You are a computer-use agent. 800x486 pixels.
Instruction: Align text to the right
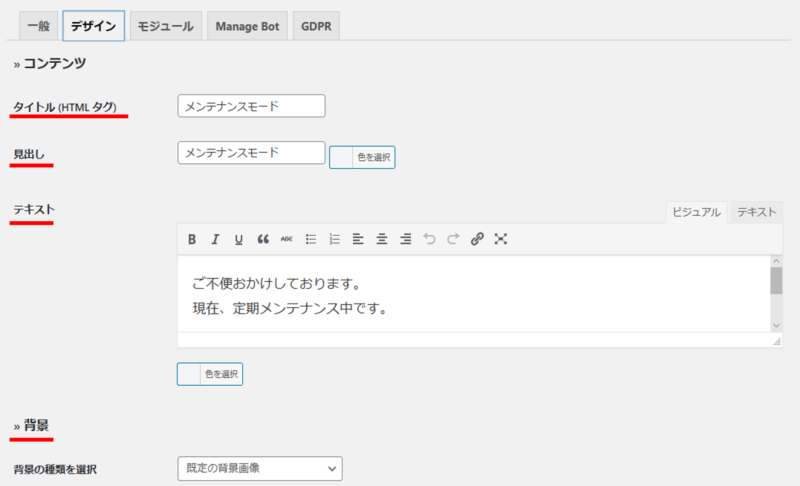(x=406, y=239)
